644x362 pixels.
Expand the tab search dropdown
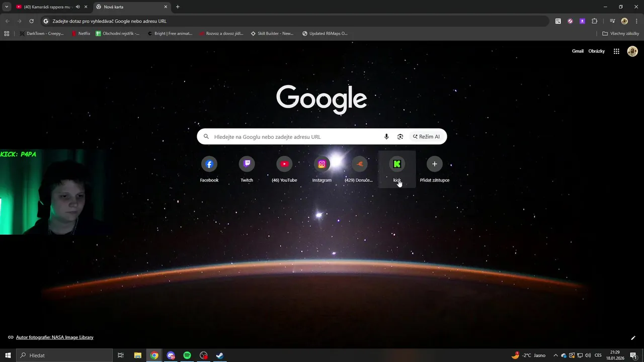[x=7, y=7]
